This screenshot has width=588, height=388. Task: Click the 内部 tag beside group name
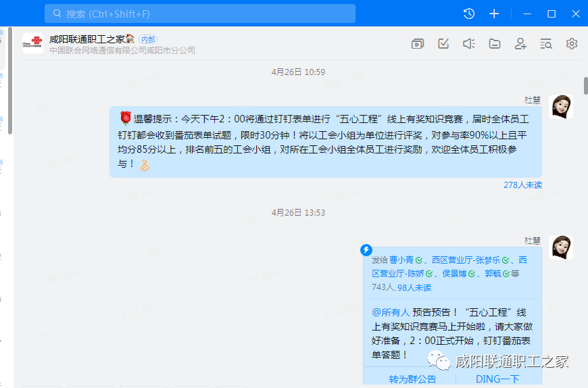147,39
